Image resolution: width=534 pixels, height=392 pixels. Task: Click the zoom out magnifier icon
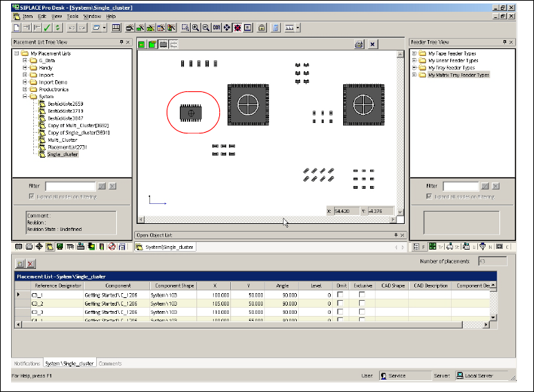pos(206,28)
